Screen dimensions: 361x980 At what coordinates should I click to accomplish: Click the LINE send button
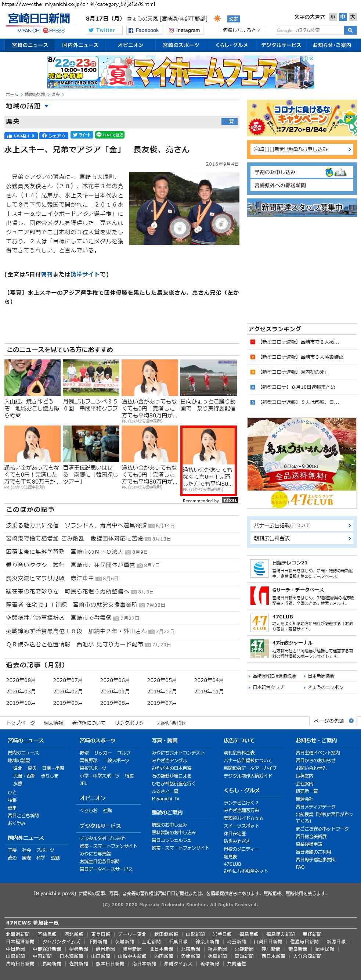point(109,135)
